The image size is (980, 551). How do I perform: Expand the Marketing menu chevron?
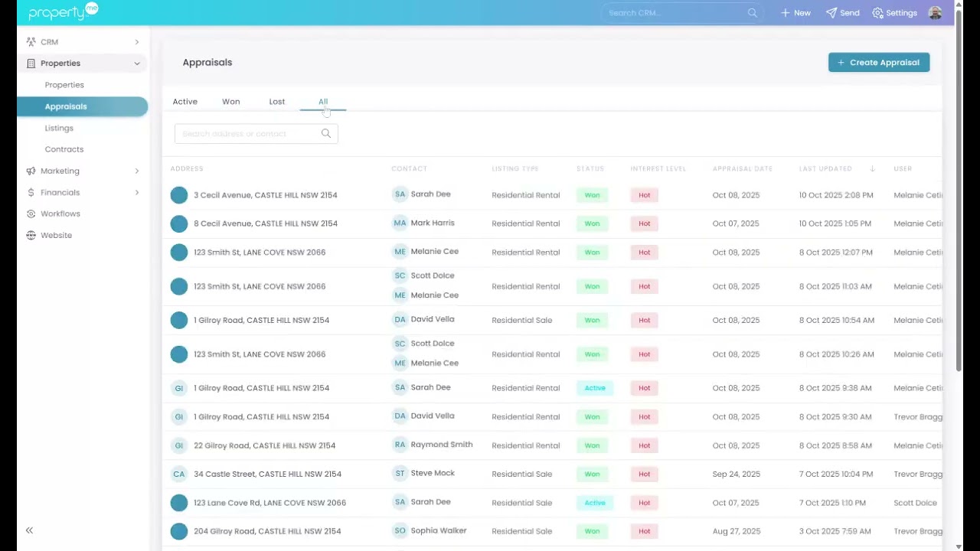pyautogui.click(x=137, y=171)
